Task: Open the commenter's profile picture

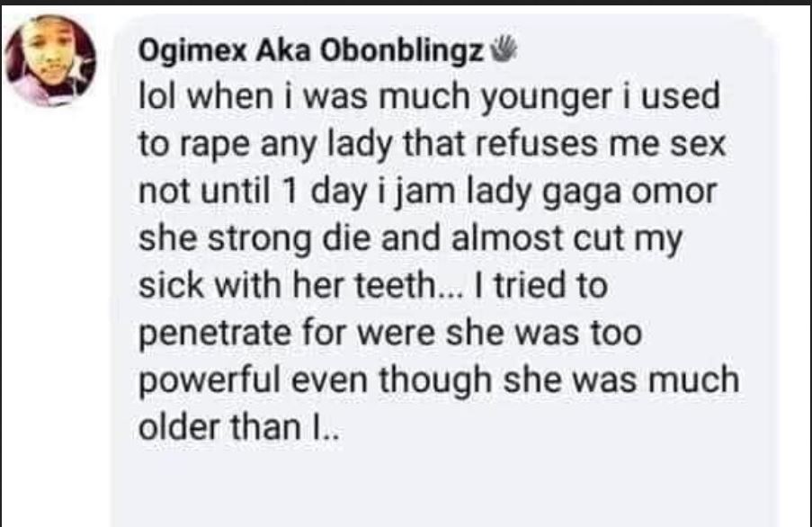Action: (x=50, y=61)
